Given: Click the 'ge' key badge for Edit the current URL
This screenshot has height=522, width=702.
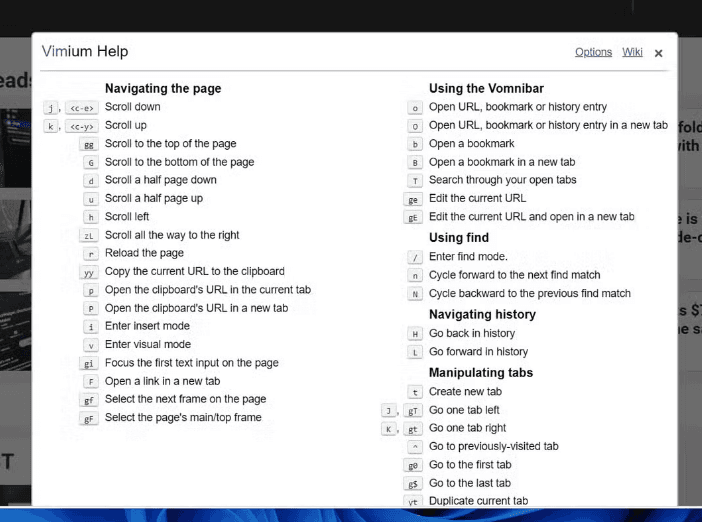Looking at the screenshot, I should pos(413,199).
